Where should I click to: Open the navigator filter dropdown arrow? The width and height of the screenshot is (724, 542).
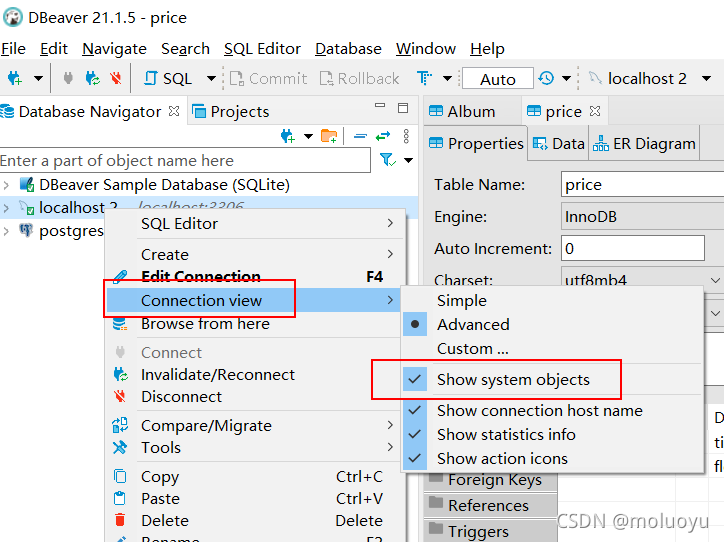point(408,161)
